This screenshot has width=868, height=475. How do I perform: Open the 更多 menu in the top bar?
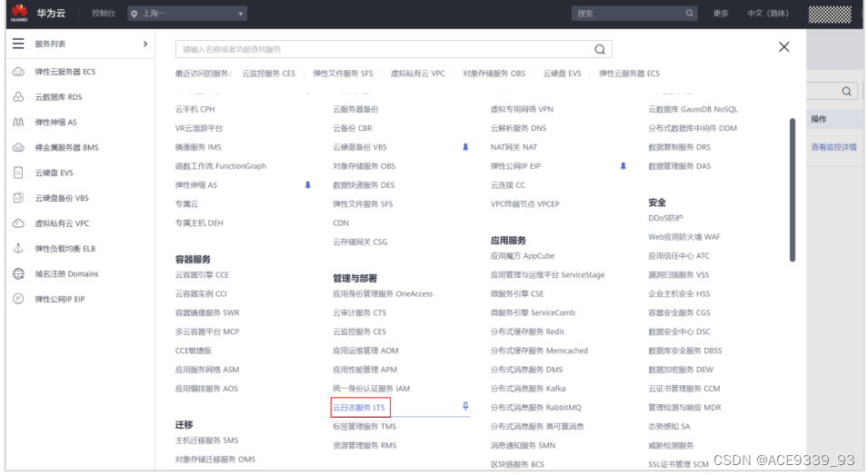(721, 14)
